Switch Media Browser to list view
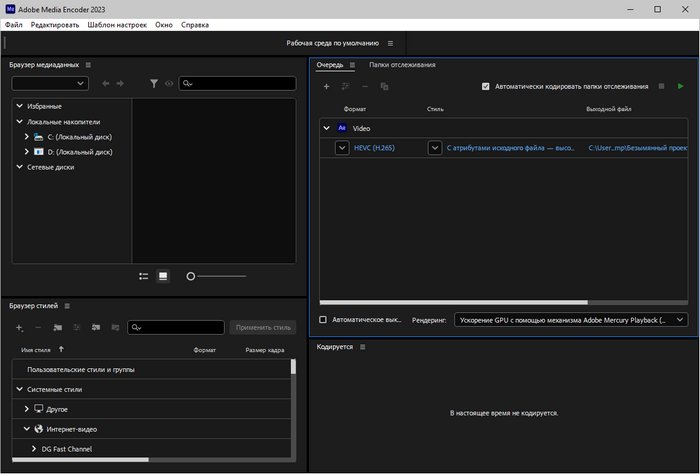Viewport: 700px width, 474px height. click(x=143, y=276)
